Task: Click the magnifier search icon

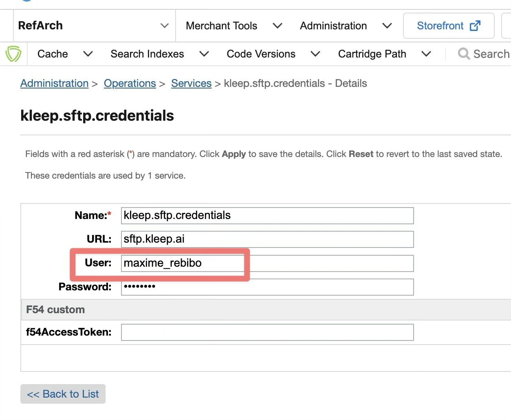Action: [x=464, y=54]
